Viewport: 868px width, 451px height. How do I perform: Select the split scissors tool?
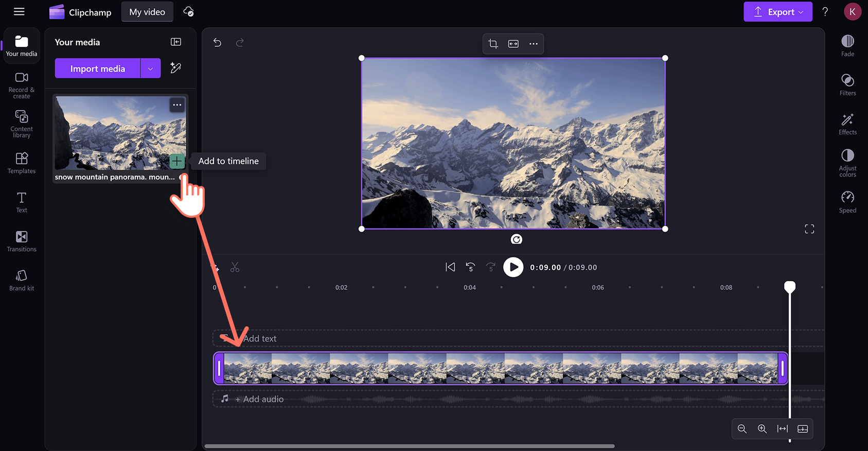coord(235,267)
